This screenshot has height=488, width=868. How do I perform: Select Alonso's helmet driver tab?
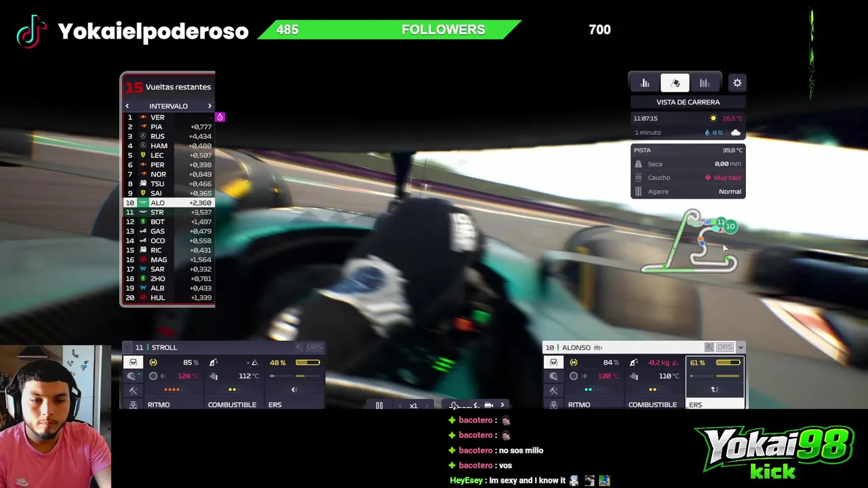(x=553, y=376)
